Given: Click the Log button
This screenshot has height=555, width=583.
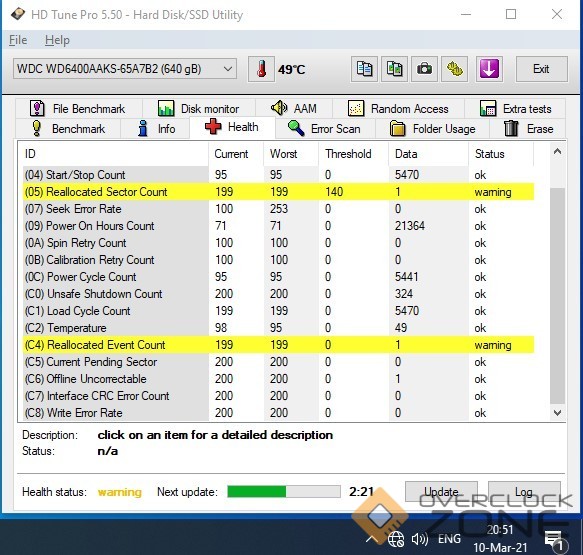Looking at the screenshot, I should (x=524, y=491).
